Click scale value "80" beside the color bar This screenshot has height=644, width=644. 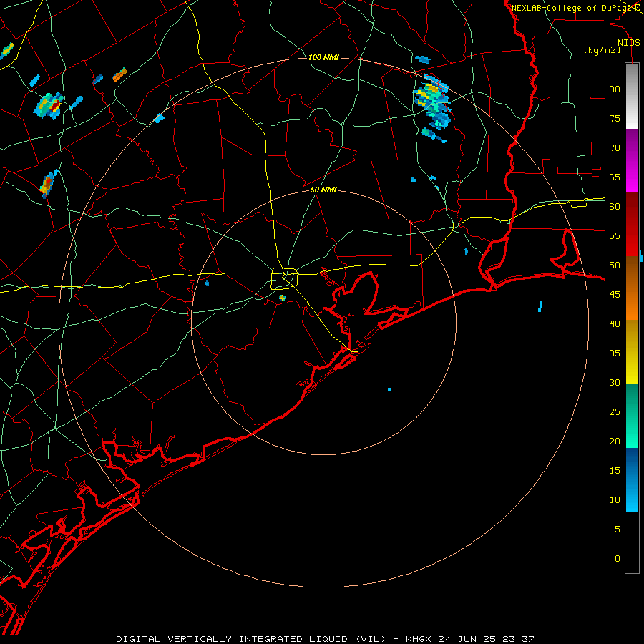615,89
